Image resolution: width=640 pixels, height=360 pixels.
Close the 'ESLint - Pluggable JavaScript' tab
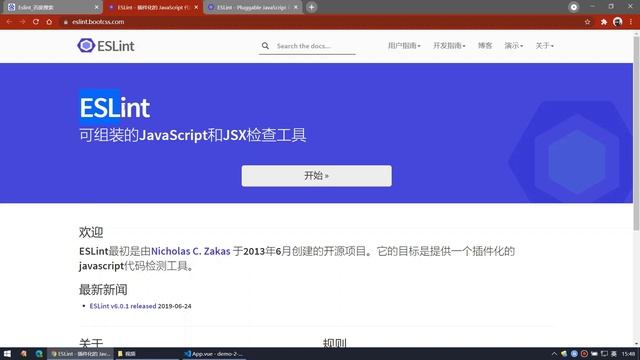(296, 7)
